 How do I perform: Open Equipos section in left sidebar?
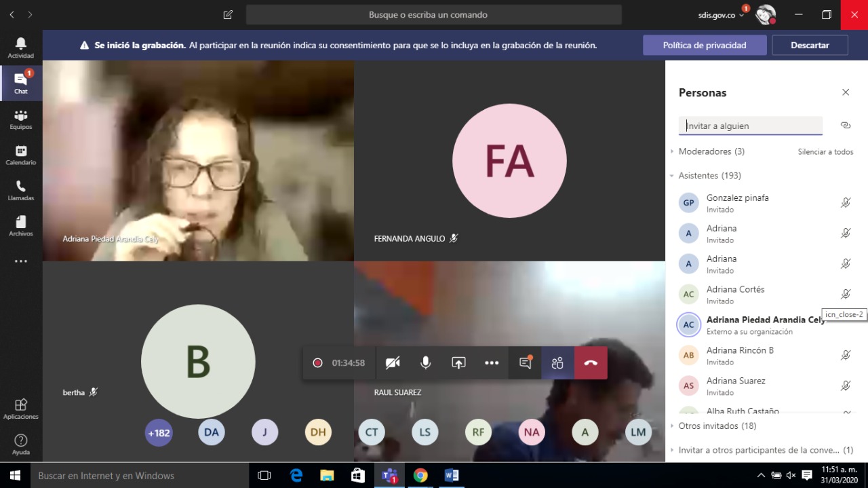click(x=21, y=119)
